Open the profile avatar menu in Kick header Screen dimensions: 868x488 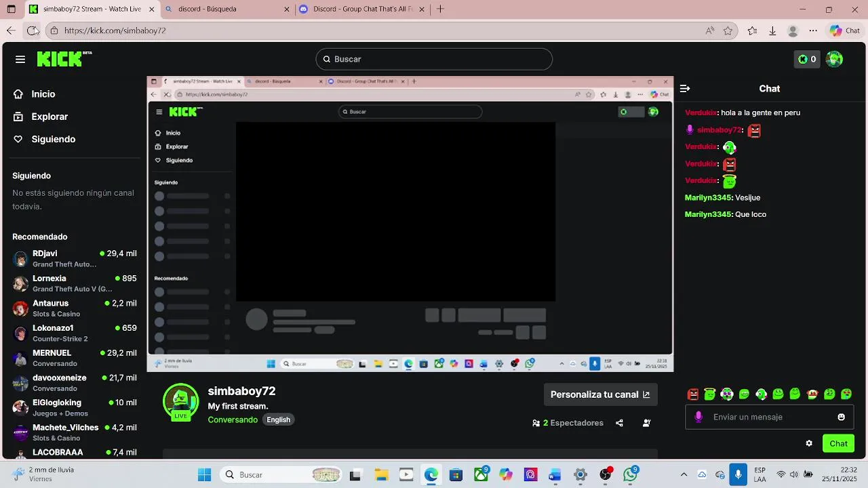point(835,59)
